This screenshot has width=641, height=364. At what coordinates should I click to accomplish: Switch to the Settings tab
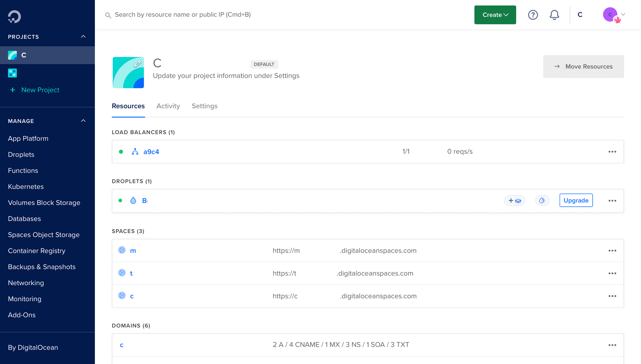point(204,106)
